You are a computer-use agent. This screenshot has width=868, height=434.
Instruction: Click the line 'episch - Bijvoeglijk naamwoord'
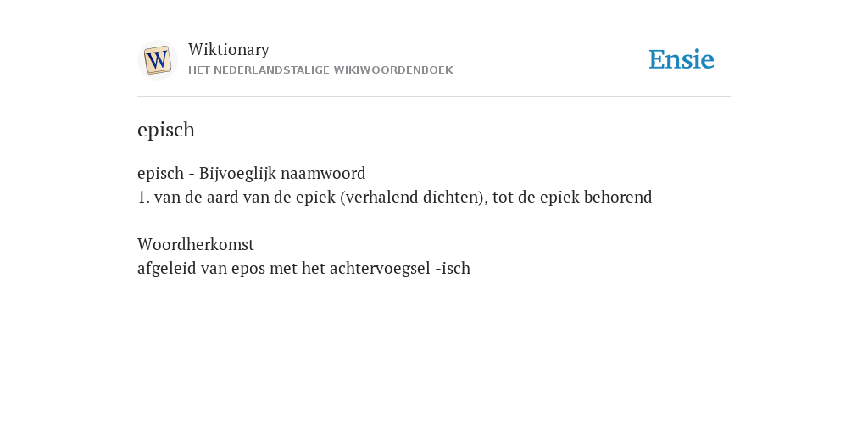(x=251, y=173)
